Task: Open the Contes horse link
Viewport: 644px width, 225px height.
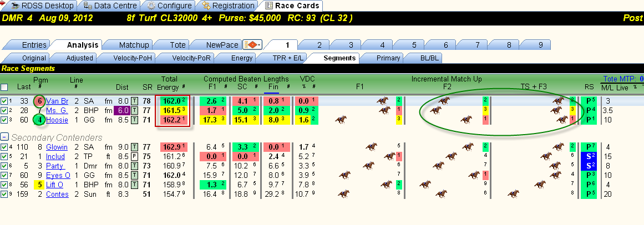Action: (57, 194)
